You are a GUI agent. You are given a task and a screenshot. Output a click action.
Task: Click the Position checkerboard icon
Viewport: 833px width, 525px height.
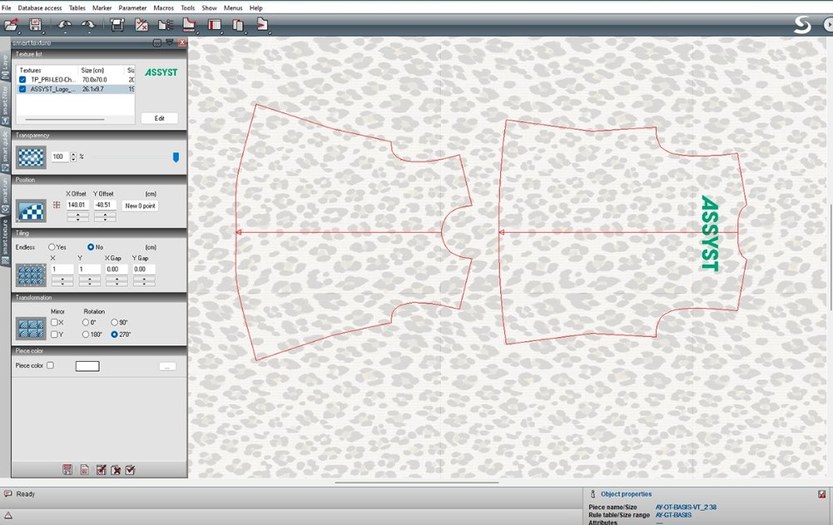click(31, 210)
